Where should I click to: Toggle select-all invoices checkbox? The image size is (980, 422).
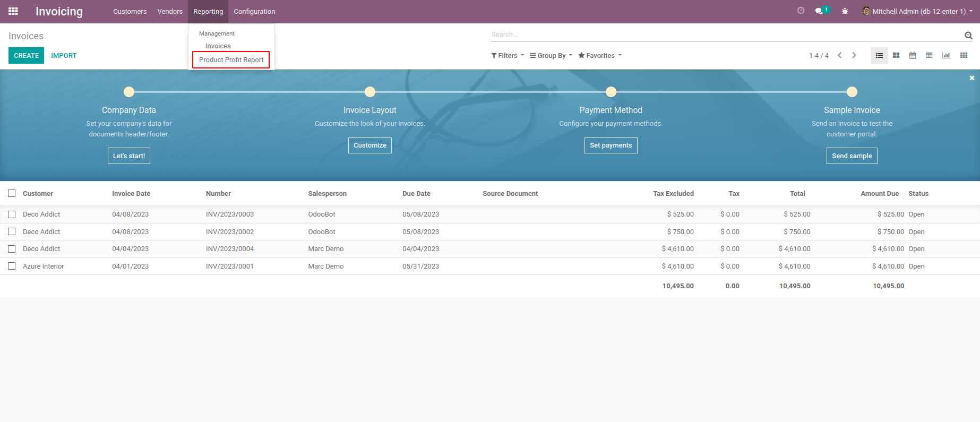tap(12, 193)
